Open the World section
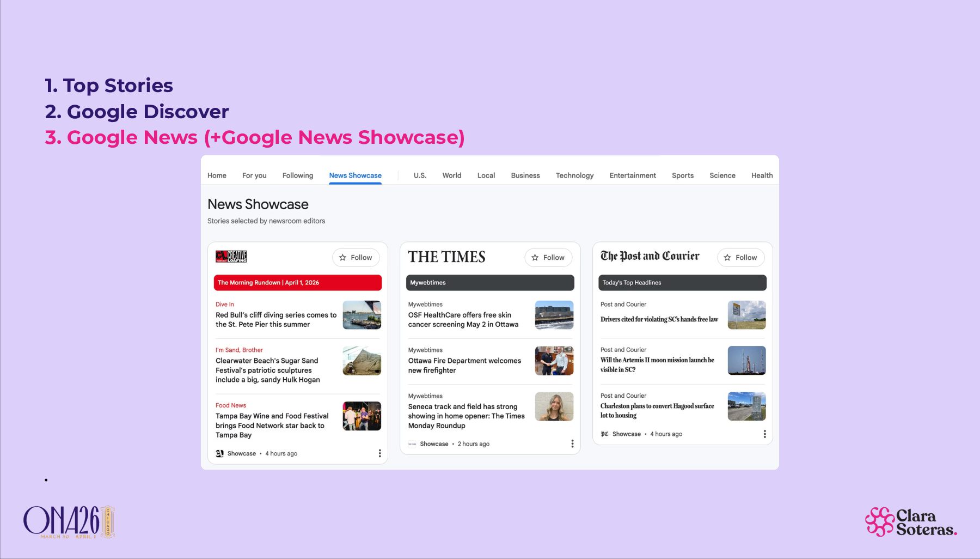 pyautogui.click(x=452, y=175)
